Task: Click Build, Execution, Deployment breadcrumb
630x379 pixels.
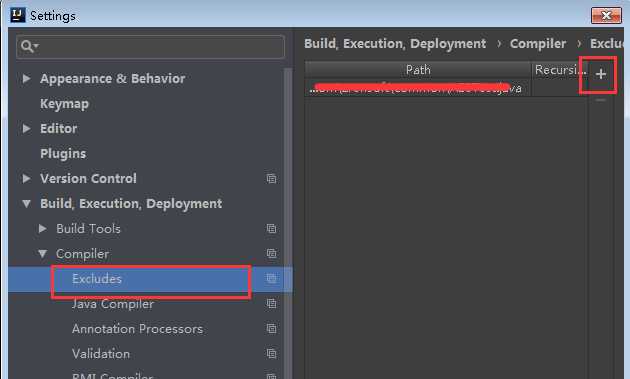Action: tap(395, 43)
